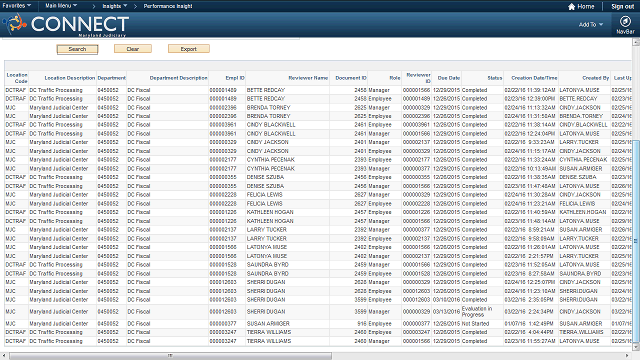Click the scroll left arrow
The width and height of the screenshot is (640, 360).
(x=4, y=356)
